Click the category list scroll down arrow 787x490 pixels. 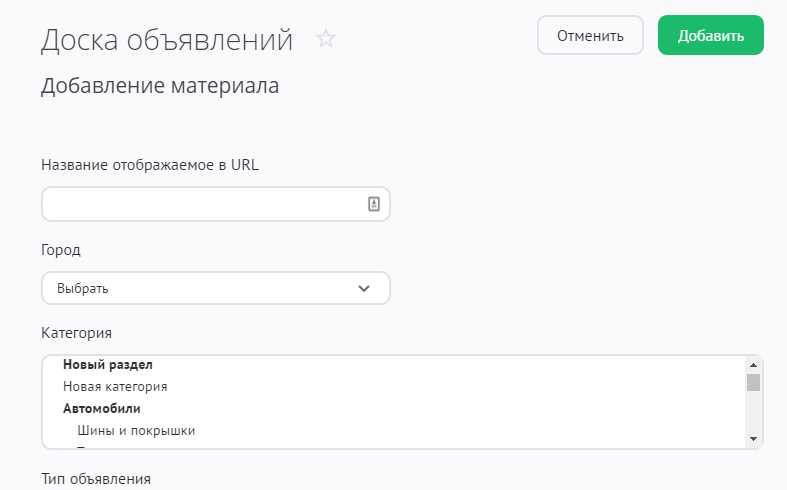[x=753, y=439]
